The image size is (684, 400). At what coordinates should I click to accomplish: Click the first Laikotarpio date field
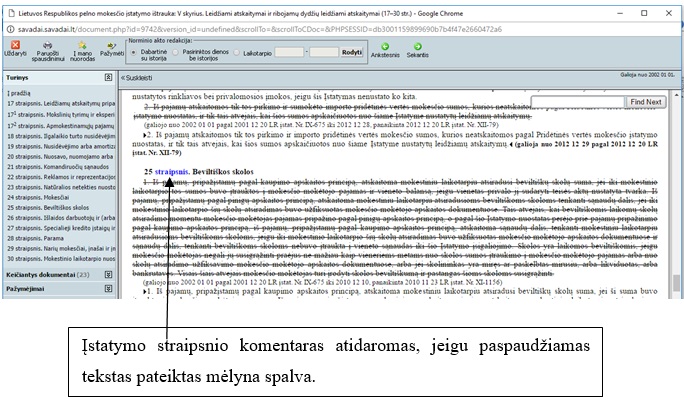289,52
